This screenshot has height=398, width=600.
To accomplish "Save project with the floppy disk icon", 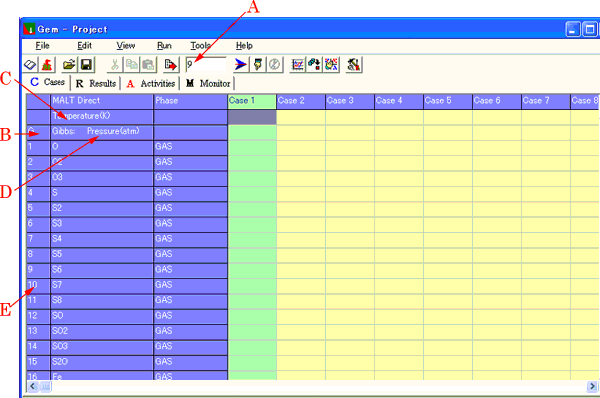I will [x=86, y=65].
